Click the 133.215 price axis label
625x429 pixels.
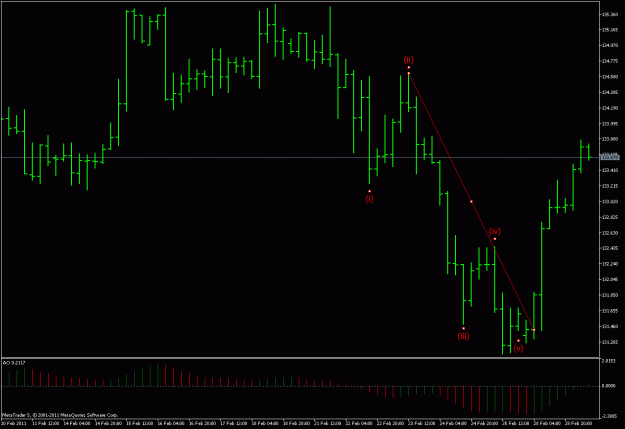pyautogui.click(x=610, y=186)
